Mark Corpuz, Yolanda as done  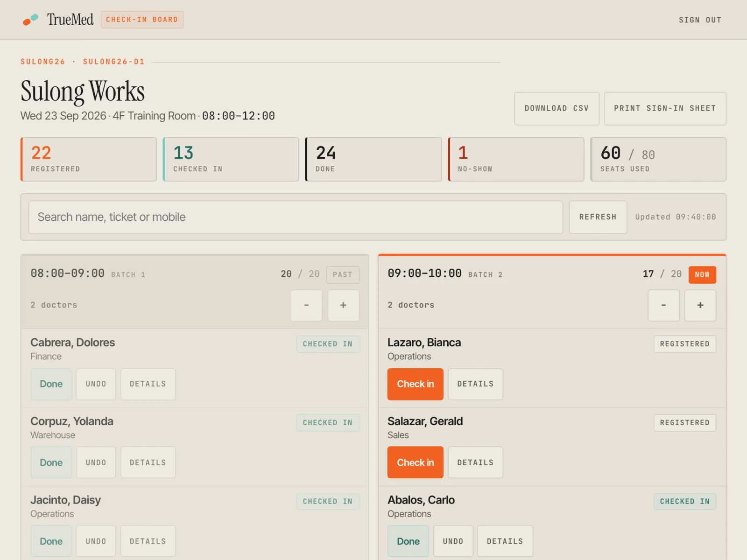[51, 462]
